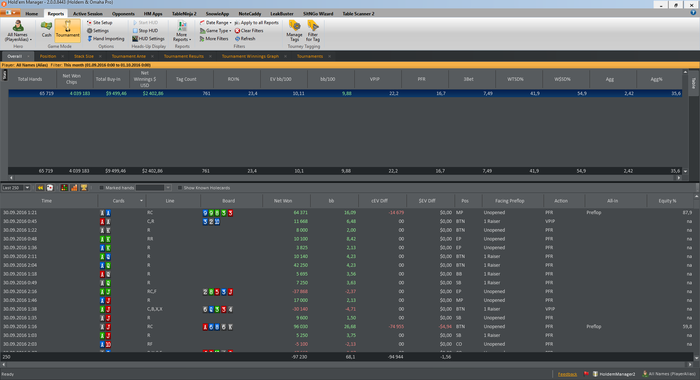Screen dimensions: 700x380
Task: Open Filter for Tag
Action: tap(312, 31)
